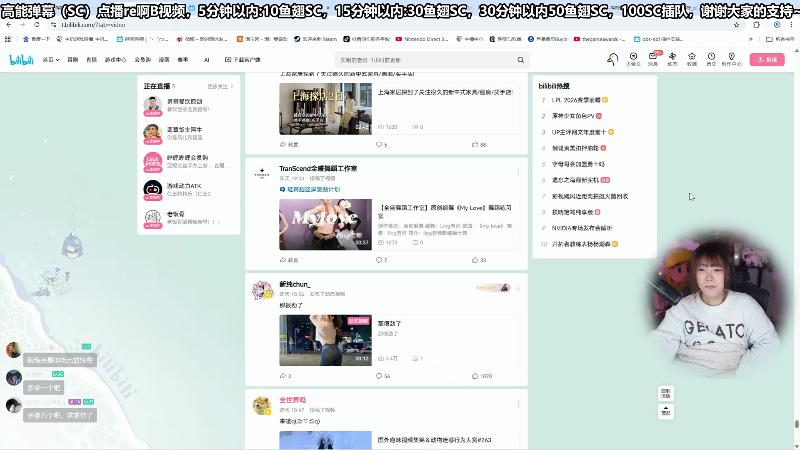The height and width of the screenshot is (450, 800).
Task: Click the browser address bar URL
Action: 93,24
